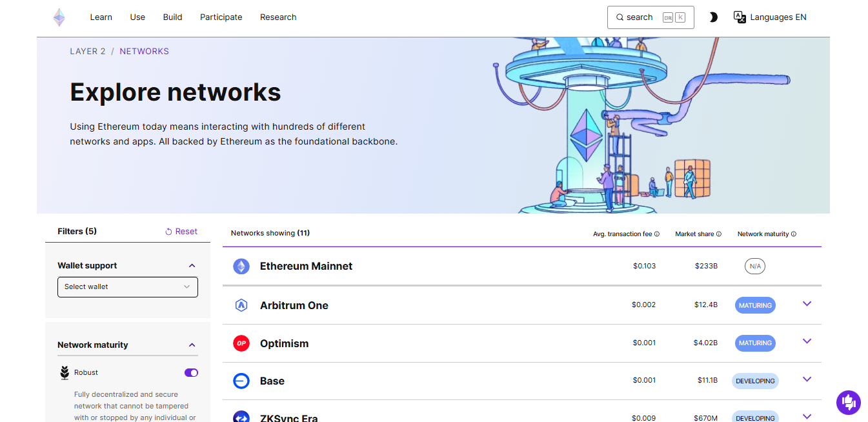This screenshot has height=422, width=868.
Task: Click the Arbitrum One logo
Action: pos(241,305)
